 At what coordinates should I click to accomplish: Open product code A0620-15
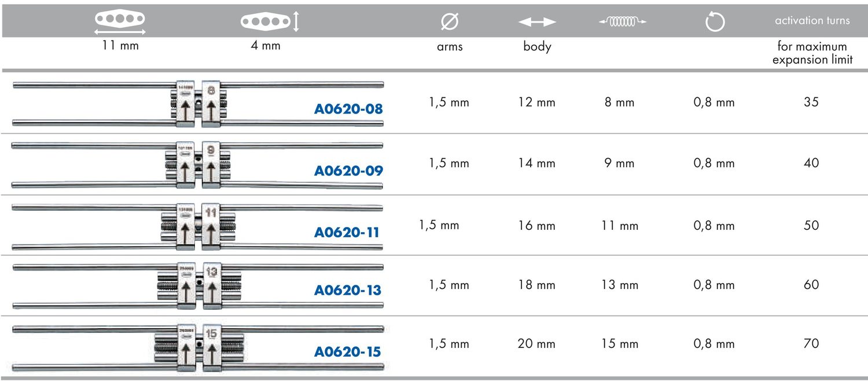pyautogui.click(x=348, y=351)
